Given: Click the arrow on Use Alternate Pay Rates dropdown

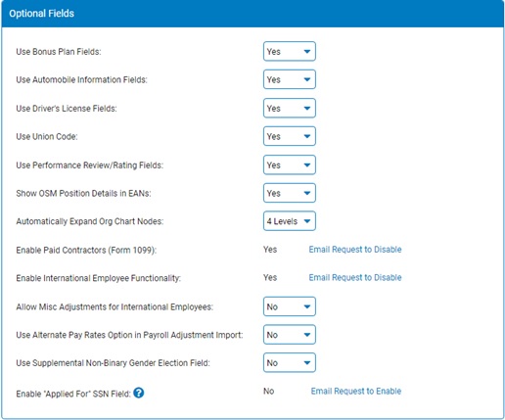Looking at the screenshot, I should [307, 335].
